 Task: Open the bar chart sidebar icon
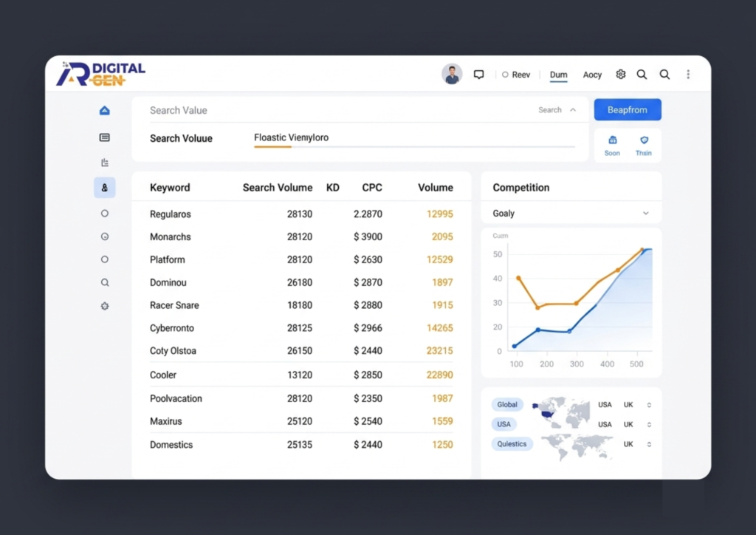coord(105,163)
